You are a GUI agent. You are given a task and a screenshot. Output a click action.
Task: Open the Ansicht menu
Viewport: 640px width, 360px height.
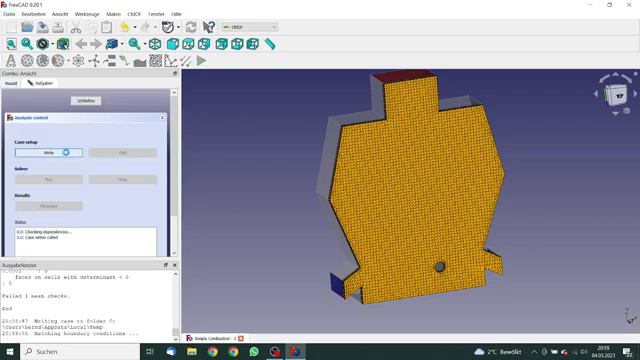pyautogui.click(x=60, y=14)
